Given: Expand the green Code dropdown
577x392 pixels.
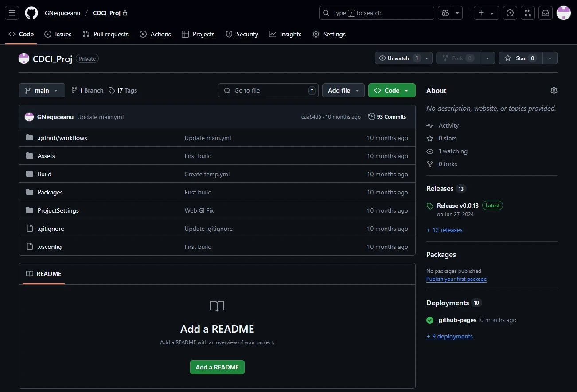Looking at the screenshot, I should [x=392, y=90].
